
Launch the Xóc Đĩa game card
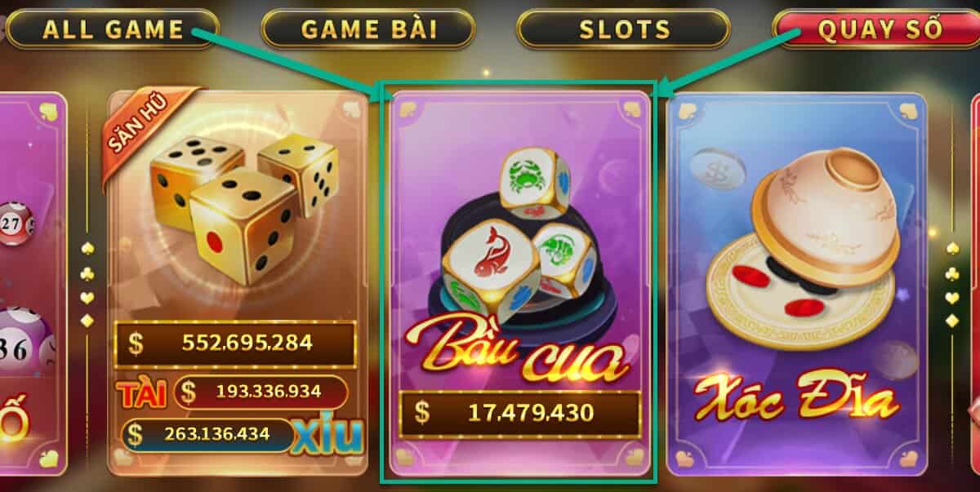797,283
